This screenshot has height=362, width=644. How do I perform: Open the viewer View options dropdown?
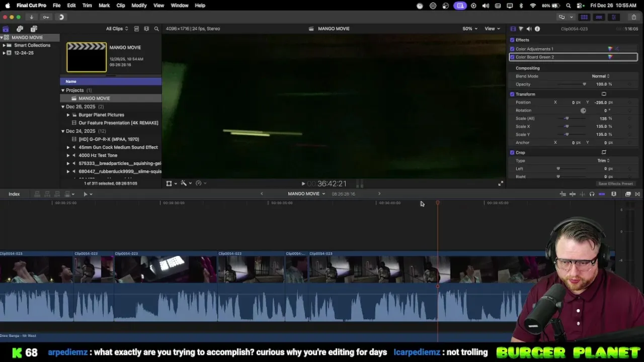tap(492, 29)
